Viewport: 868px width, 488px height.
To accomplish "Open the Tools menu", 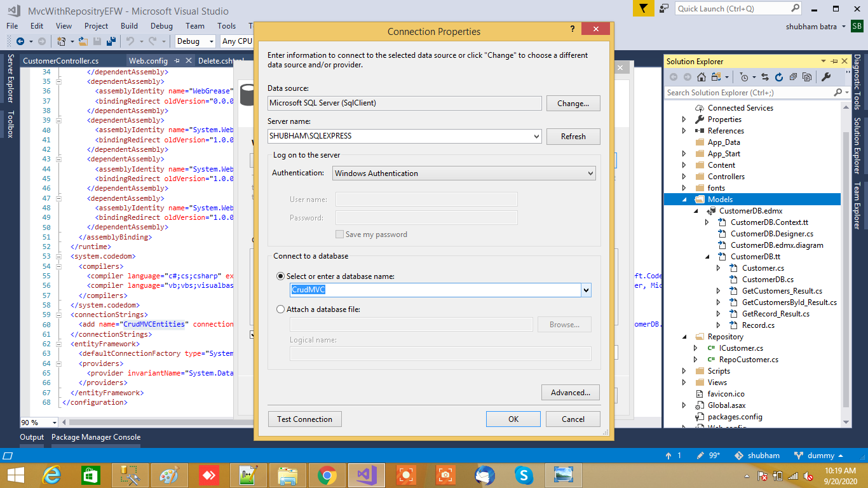I will (x=226, y=26).
